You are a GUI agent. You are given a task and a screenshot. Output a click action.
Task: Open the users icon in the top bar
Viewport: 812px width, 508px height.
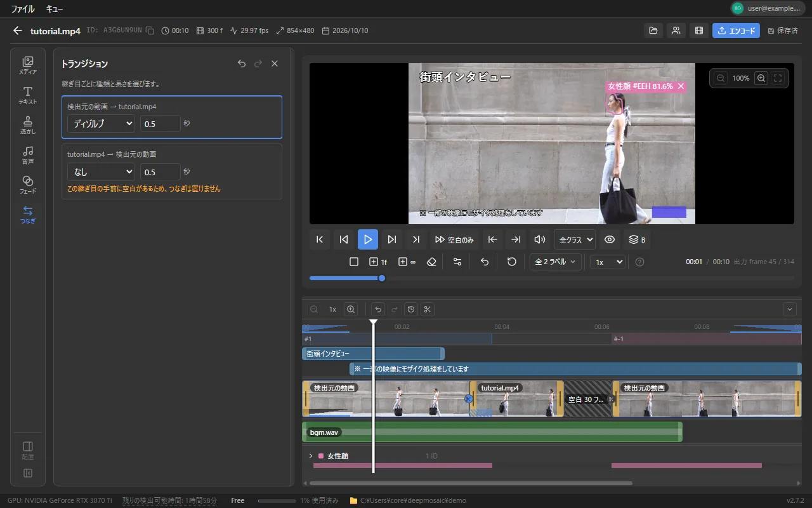(x=676, y=30)
